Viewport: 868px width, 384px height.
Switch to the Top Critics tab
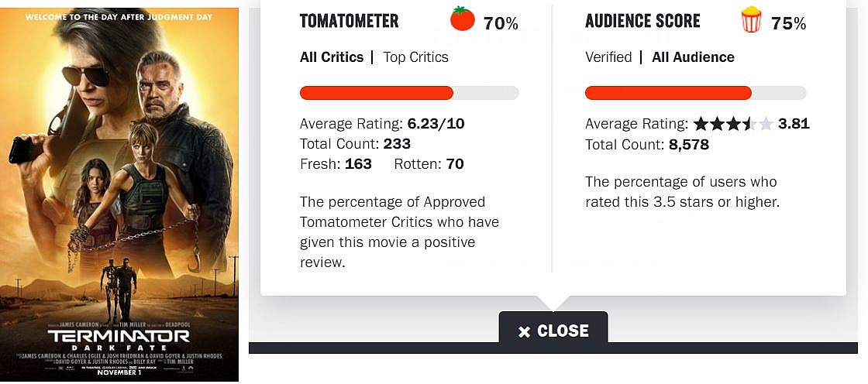pyautogui.click(x=415, y=57)
